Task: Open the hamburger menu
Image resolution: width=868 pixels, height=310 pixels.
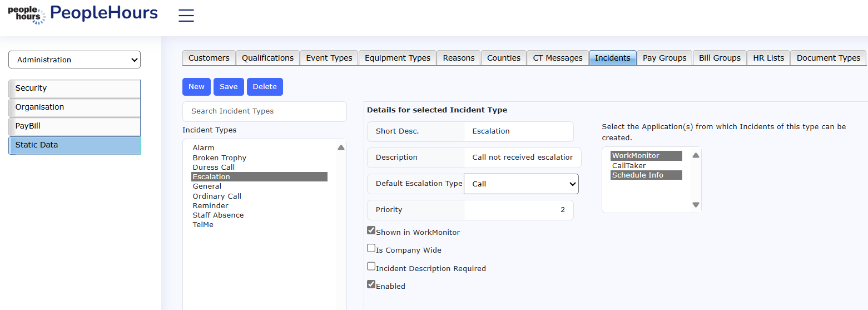Action: click(x=186, y=16)
